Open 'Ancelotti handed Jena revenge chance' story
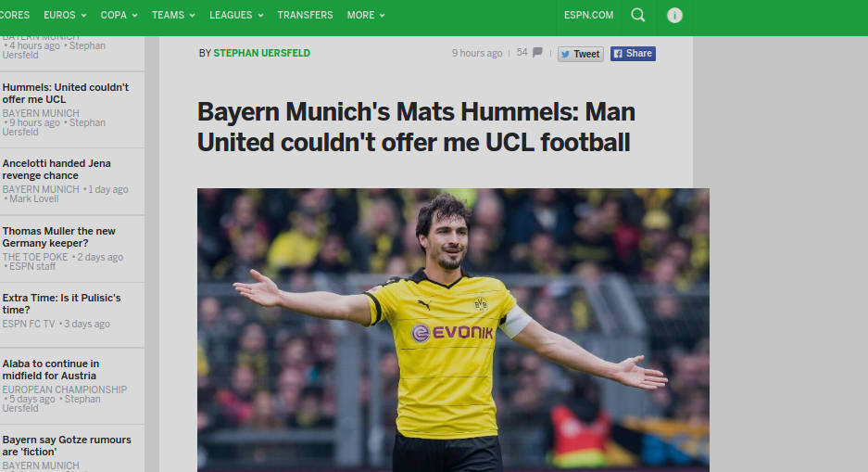The width and height of the screenshot is (868, 472). click(x=57, y=170)
